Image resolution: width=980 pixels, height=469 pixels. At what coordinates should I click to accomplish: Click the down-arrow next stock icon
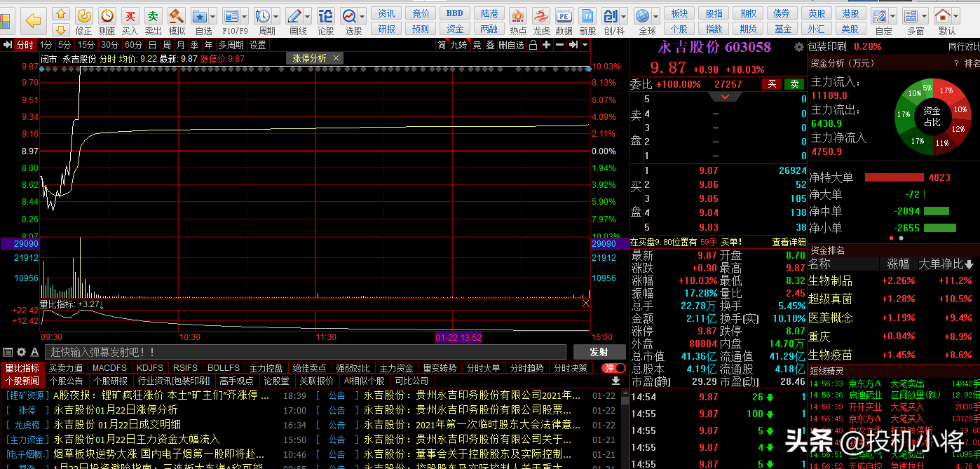tap(61, 29)
